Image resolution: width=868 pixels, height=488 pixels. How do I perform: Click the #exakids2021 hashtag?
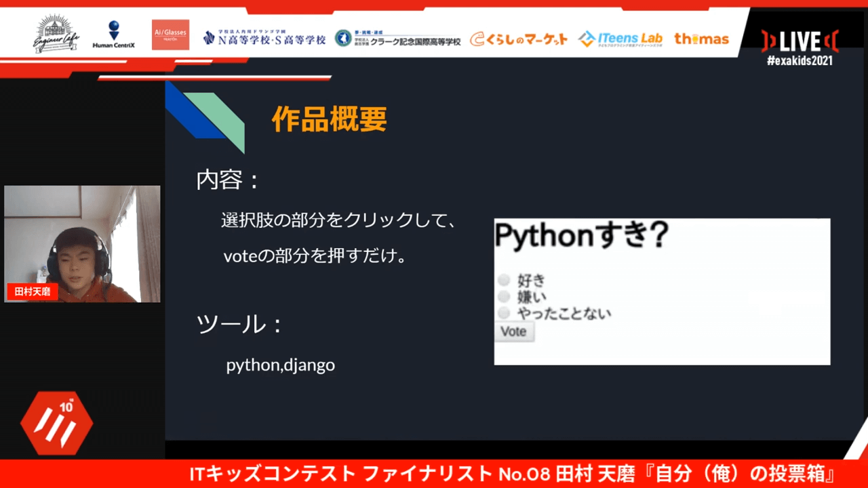pos(800,61)
